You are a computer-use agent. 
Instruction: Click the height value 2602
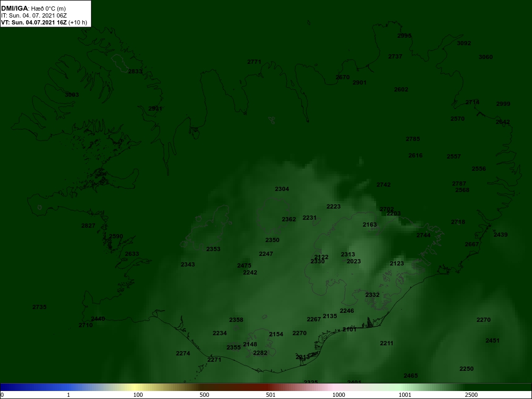pos(401,89)
